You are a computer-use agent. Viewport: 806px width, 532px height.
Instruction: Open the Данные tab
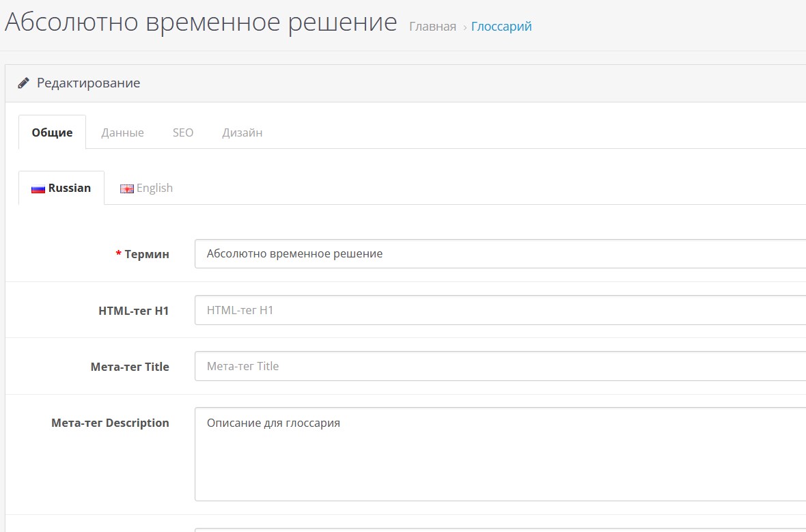tap(122, 132)
